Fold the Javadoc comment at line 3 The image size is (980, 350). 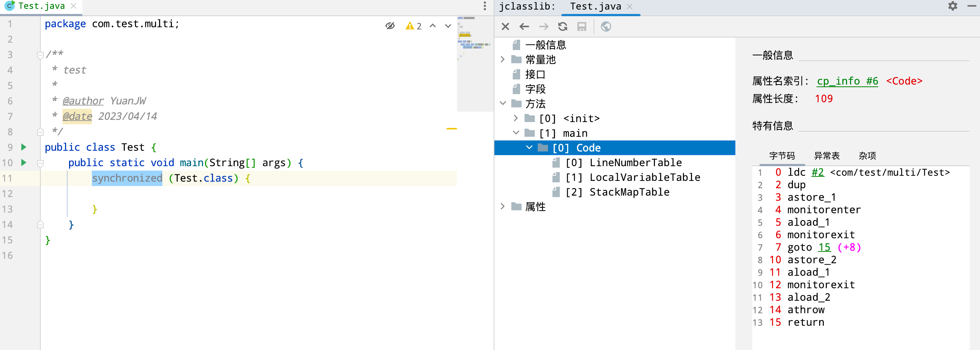pos(40,56)
